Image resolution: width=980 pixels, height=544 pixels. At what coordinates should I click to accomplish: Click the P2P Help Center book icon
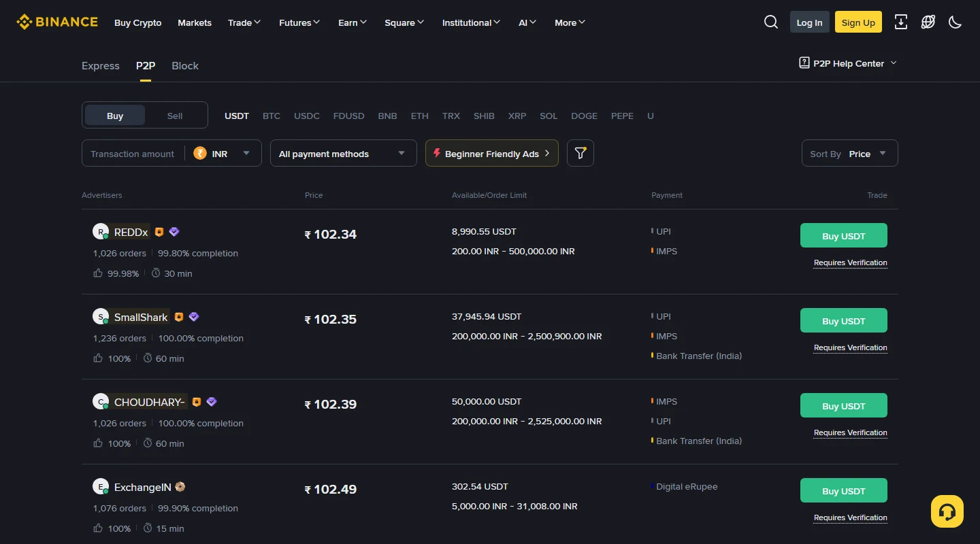click(x=804, y=63)
